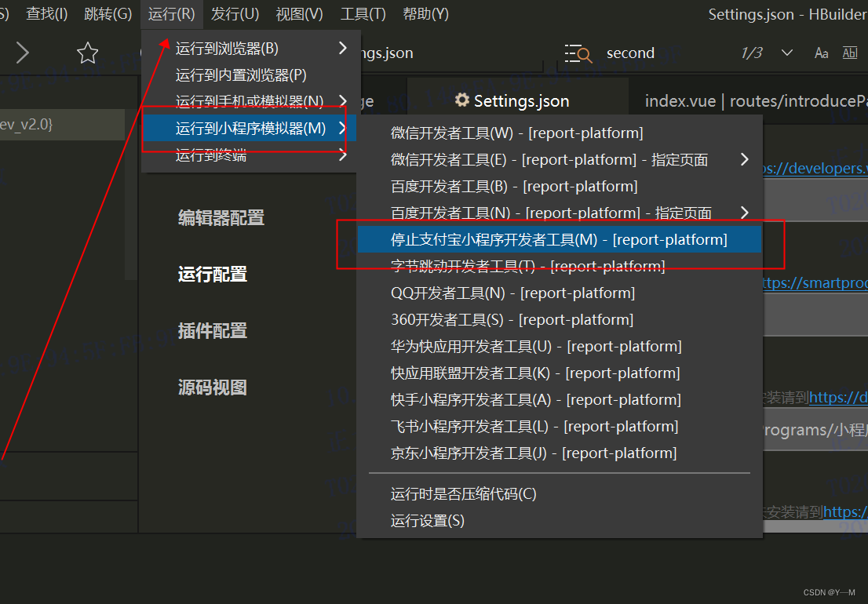
Task: Expand 微信开发者工具 指定页面 submenu arrow
Action: pos(744,158)
